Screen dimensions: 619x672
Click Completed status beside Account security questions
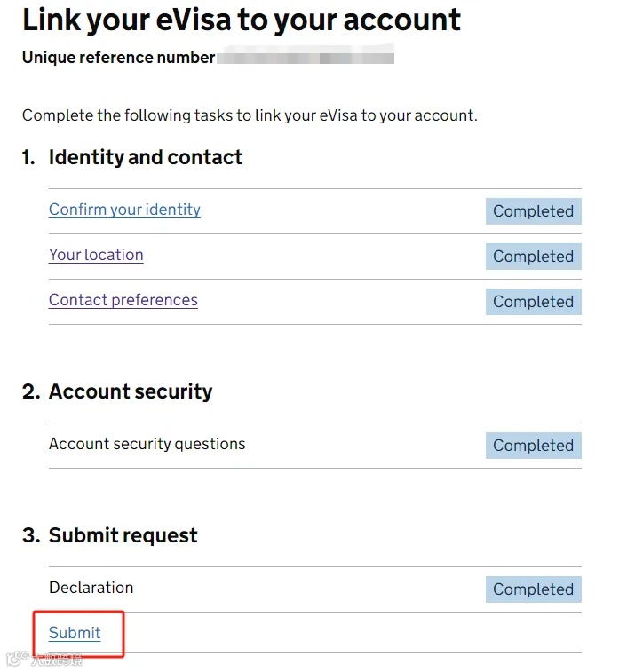coord(533,446)
